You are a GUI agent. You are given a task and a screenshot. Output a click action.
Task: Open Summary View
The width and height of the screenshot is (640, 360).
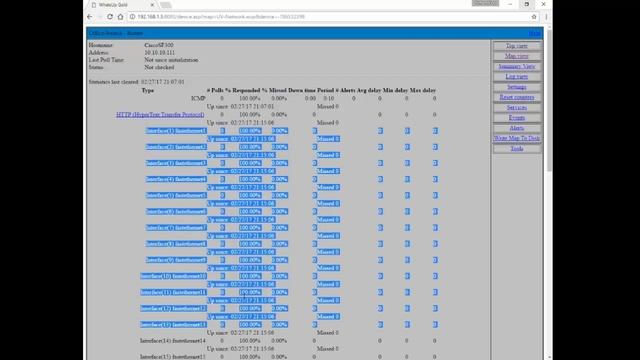point(517,66)
